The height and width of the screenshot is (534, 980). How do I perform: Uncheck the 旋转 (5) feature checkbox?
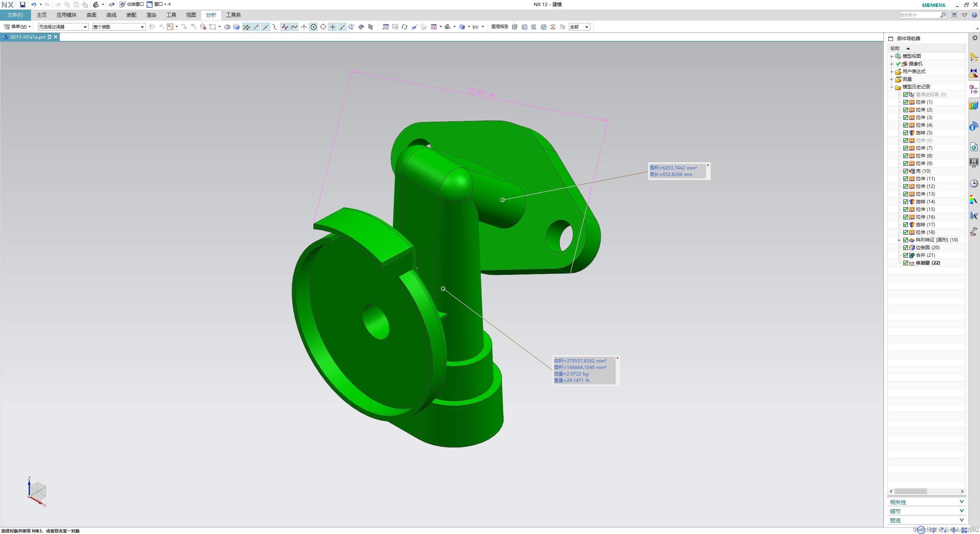pyautogui.click(x=905, y=133)
